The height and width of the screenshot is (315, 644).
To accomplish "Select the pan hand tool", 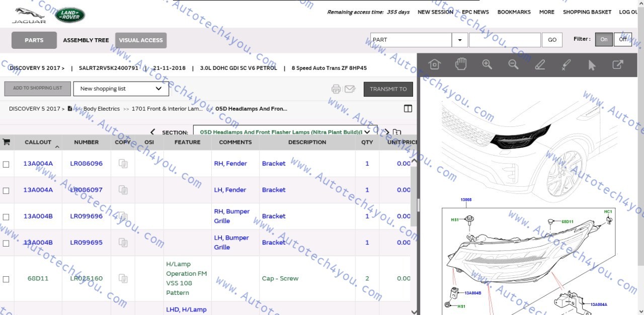I will point(461,64).
